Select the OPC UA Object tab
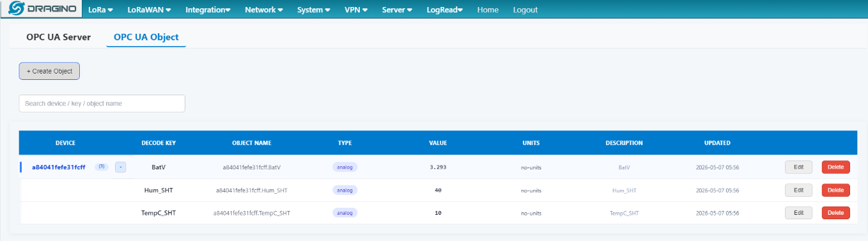The height and width of the screenshot is (241, 868). point(146,37)
